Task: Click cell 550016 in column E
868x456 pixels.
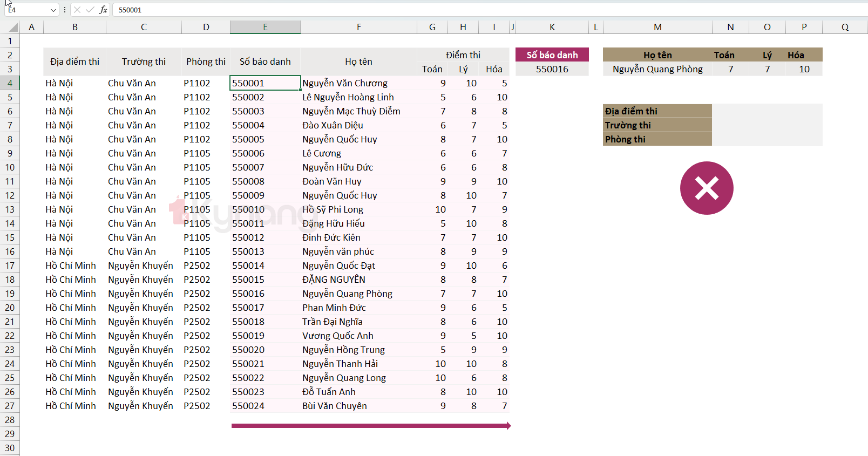Action: point(265,294)
